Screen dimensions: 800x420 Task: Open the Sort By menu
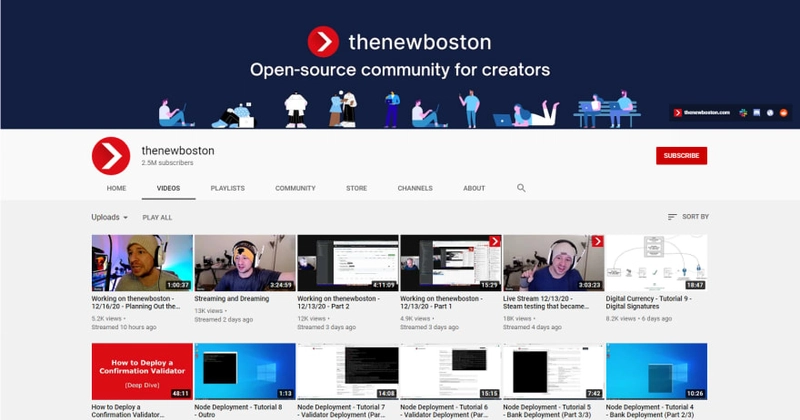(x=688, y=217)
